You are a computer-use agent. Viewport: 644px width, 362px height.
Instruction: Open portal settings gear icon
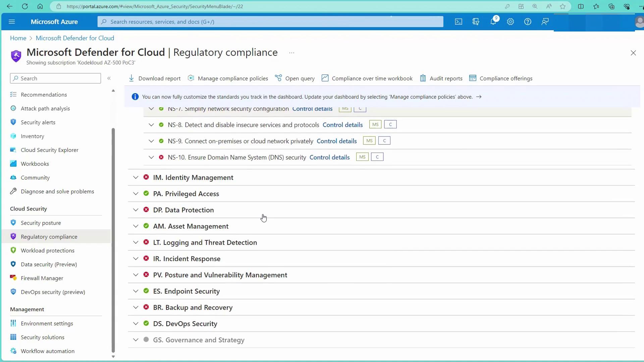point(511,22)
